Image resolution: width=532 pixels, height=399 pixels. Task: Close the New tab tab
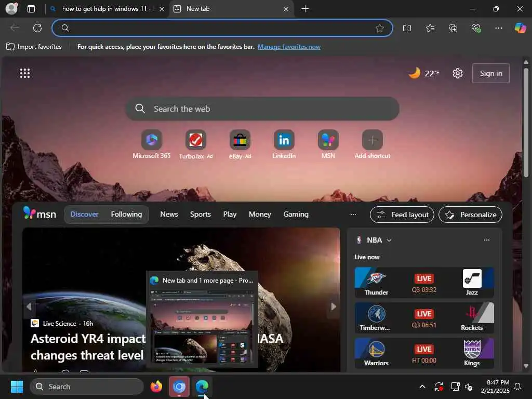[286, 9]
